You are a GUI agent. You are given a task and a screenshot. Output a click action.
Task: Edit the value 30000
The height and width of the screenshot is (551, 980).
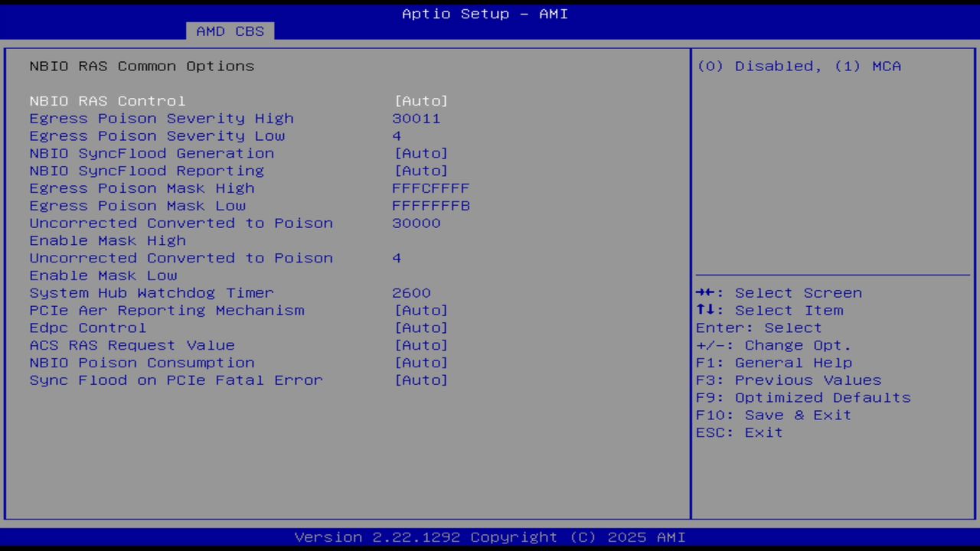[416, 223]
